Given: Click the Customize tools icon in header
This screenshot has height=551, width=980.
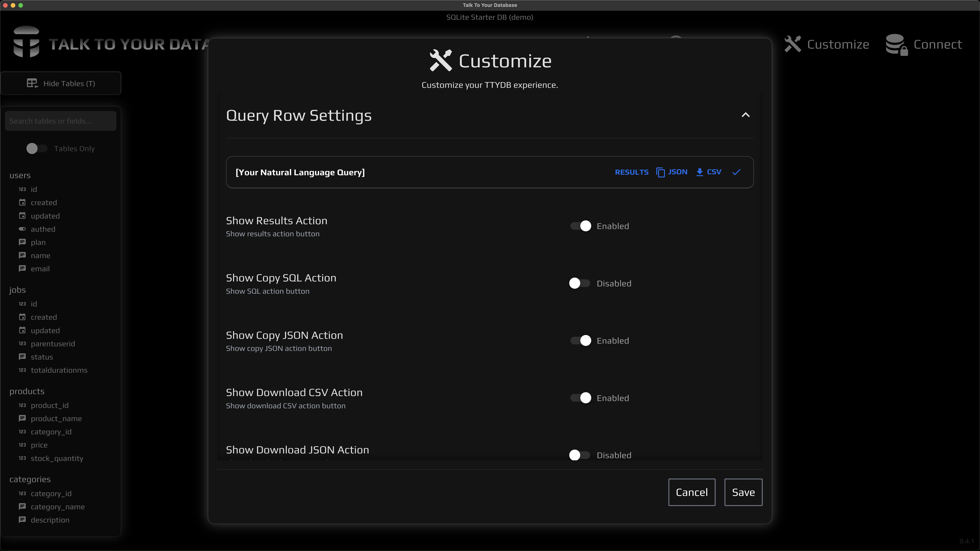Looking at the screenshot, I should pos(792,44).
